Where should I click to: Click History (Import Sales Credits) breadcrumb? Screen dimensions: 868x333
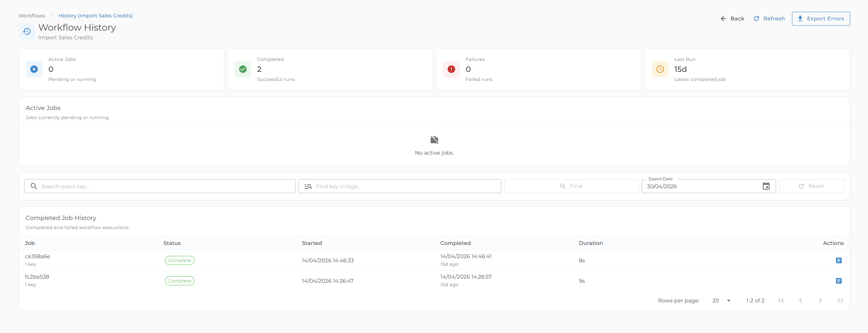(x=96, y=15)
